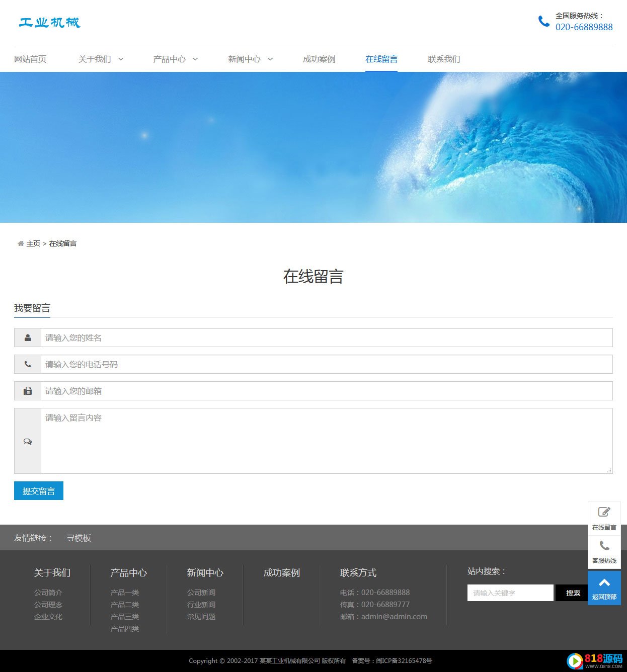
Task: Click the 寻模板 friendly link
Action: (x=79, y=538)
